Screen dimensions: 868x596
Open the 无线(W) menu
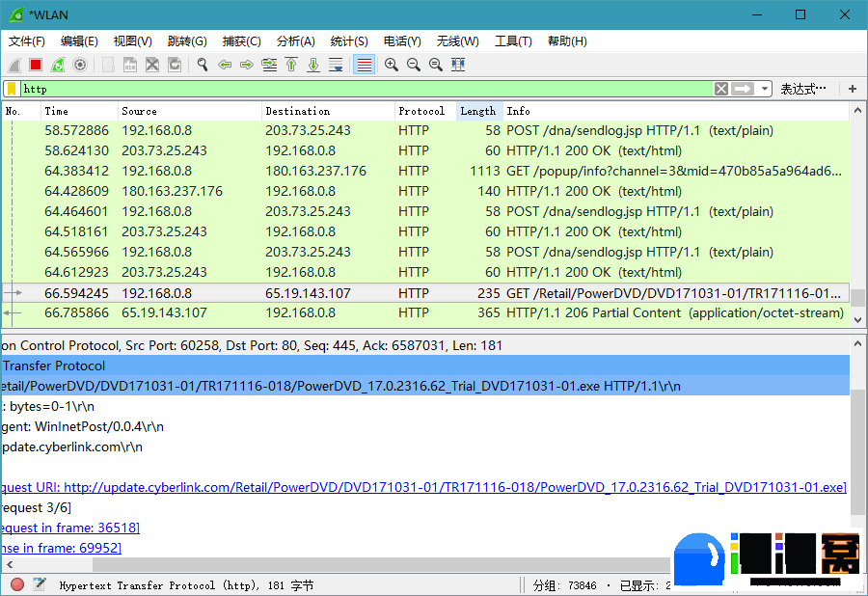click(x=458, y=41)
